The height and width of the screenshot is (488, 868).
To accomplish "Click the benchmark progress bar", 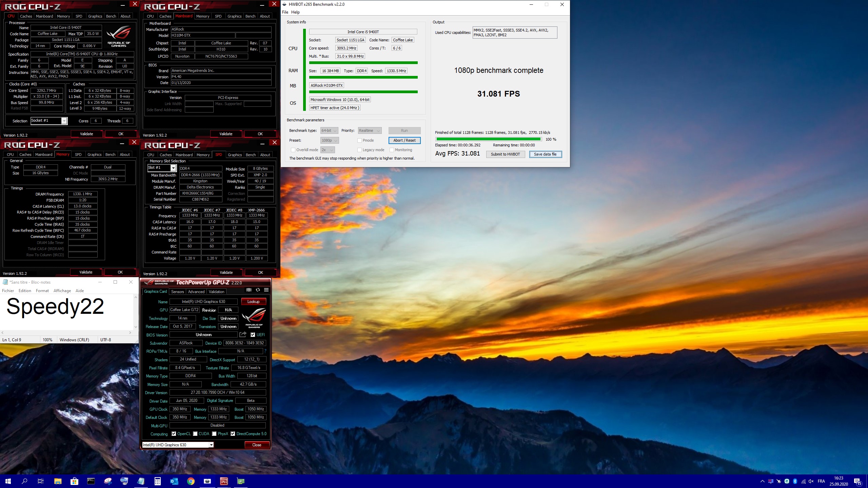I will (488, 139).
